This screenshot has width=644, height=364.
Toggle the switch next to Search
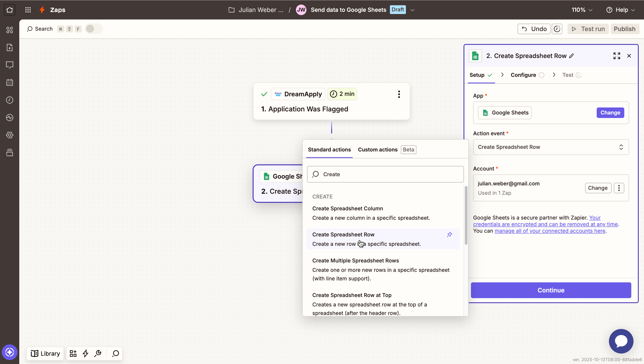pyautogui.click(x=94, y=29)
